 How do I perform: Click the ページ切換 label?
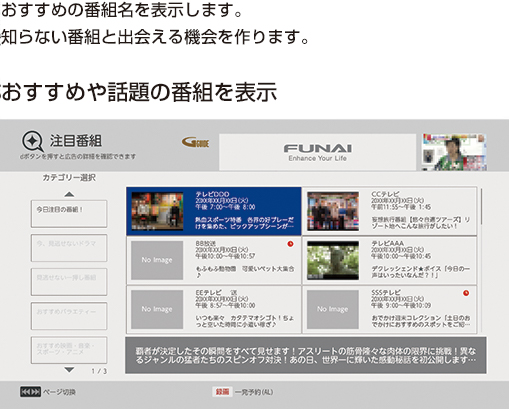click(x=59, y=392)
